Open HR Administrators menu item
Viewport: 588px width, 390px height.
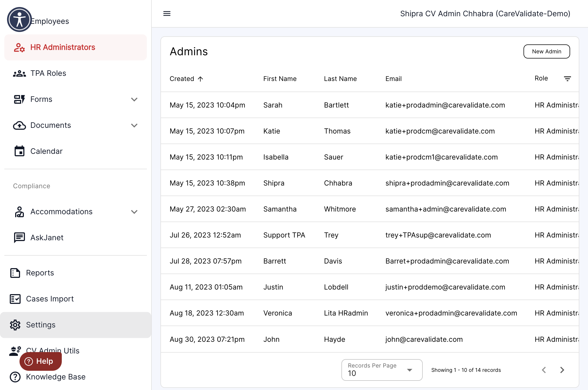coord(76,47)
